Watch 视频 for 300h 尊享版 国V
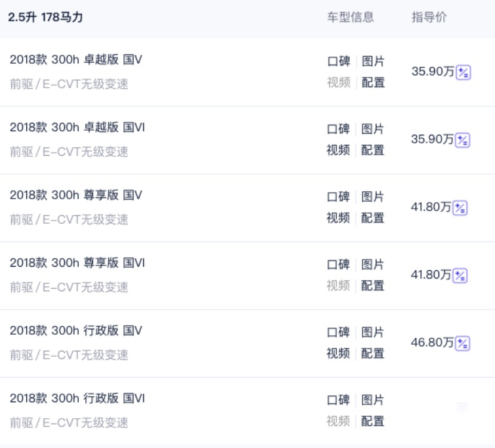The width and height of the screenshot is (495, 448). (x=338, y=218)
